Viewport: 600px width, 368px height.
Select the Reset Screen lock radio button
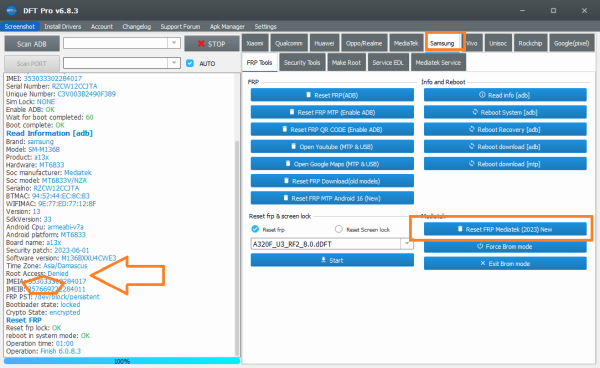(x=338, y=229)
